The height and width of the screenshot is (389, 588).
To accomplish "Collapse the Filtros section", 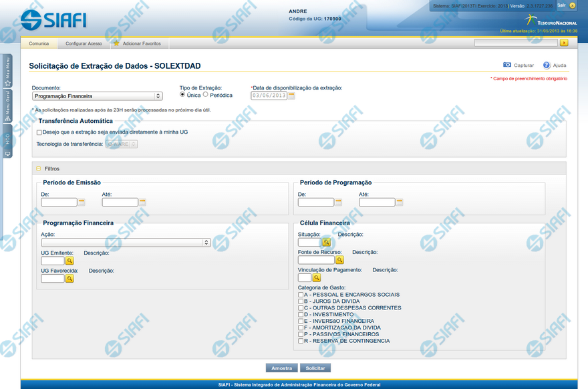I will (x=39, y=169).
